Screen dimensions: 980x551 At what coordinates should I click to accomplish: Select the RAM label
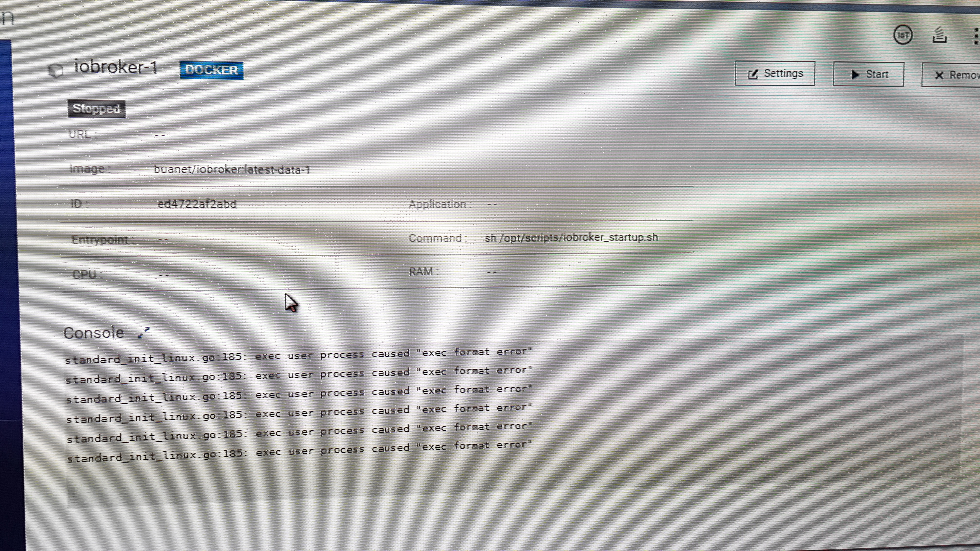tap(423, 272)
